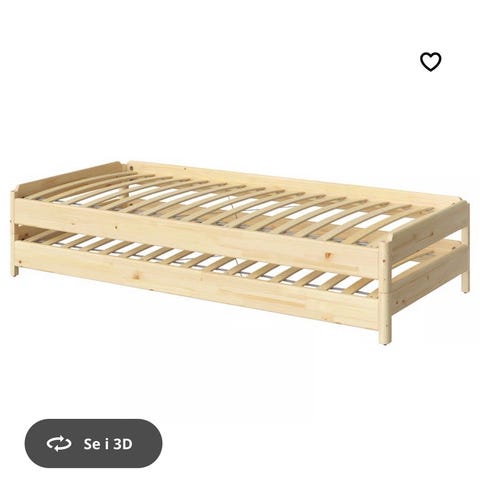The height and width of the screenshot is (480, 480).
Task: Click the back-right leg of the bed
Action: pyautogui.click(x=465, y=278)
